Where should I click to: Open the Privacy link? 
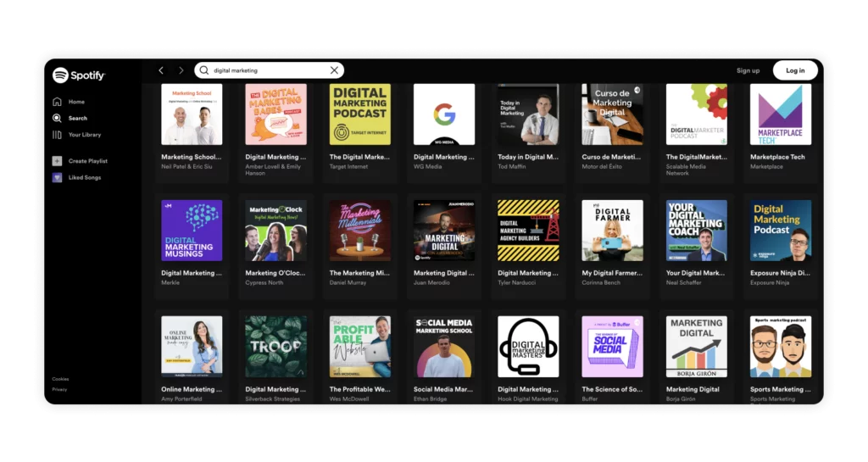59,389
